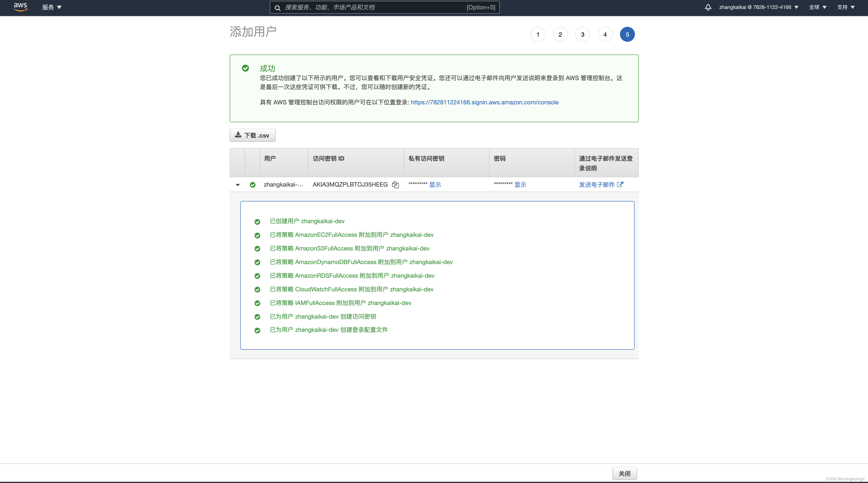
Task: Go to wizard step 4
Action: coord(605,34)
